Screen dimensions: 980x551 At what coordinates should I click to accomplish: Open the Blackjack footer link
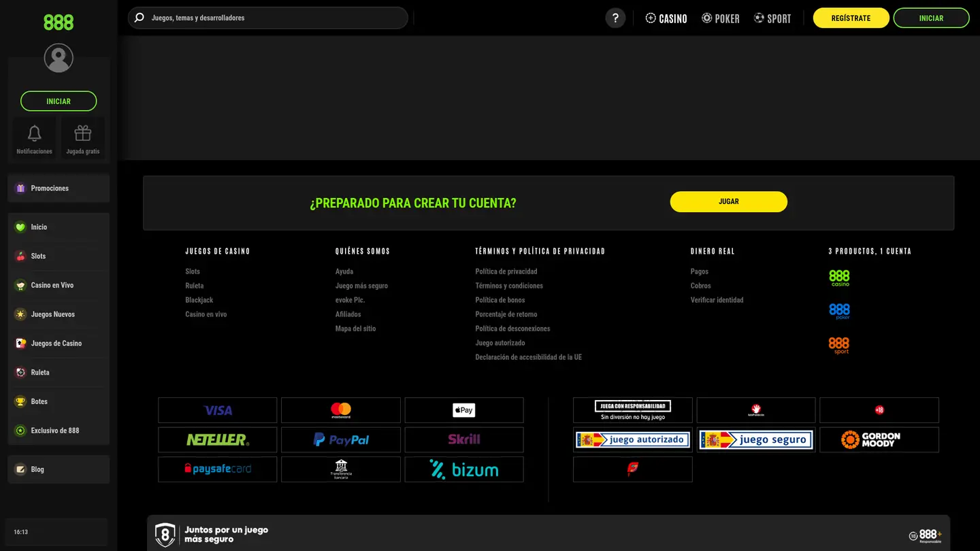pyautogui.click(x=199, y=300)
